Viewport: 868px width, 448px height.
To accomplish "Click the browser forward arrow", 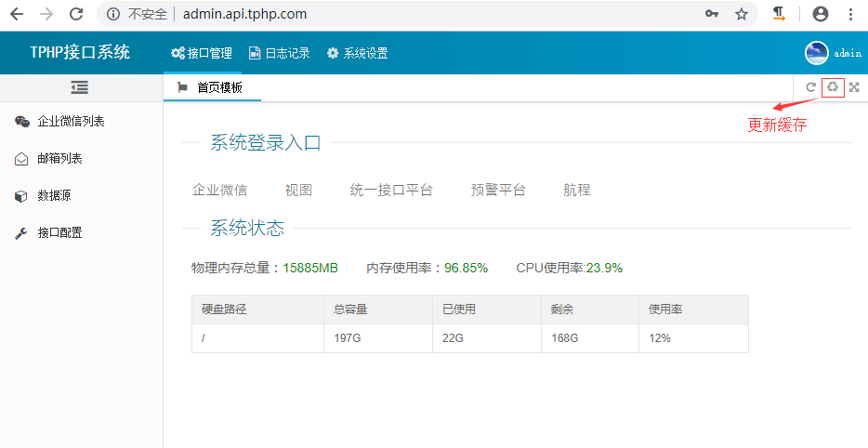I will [x=46, y=14].
